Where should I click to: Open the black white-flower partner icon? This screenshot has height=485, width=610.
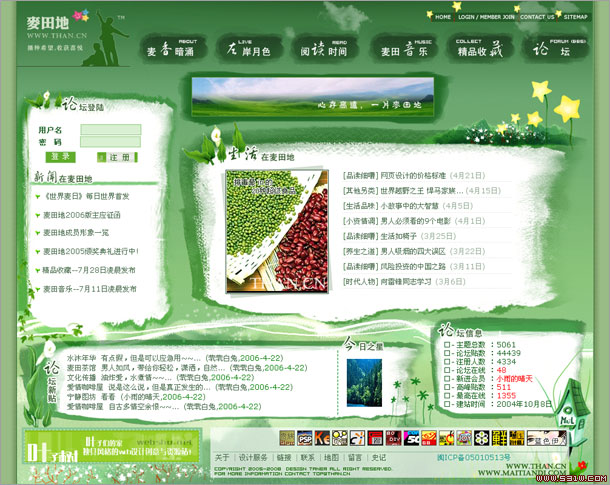(x=482, y=438)
